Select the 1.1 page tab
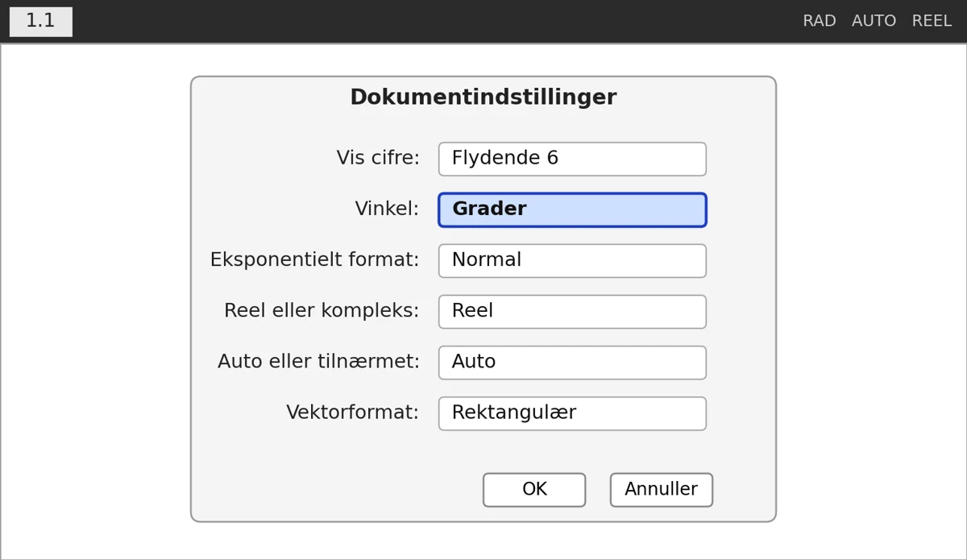 [41, 22]
